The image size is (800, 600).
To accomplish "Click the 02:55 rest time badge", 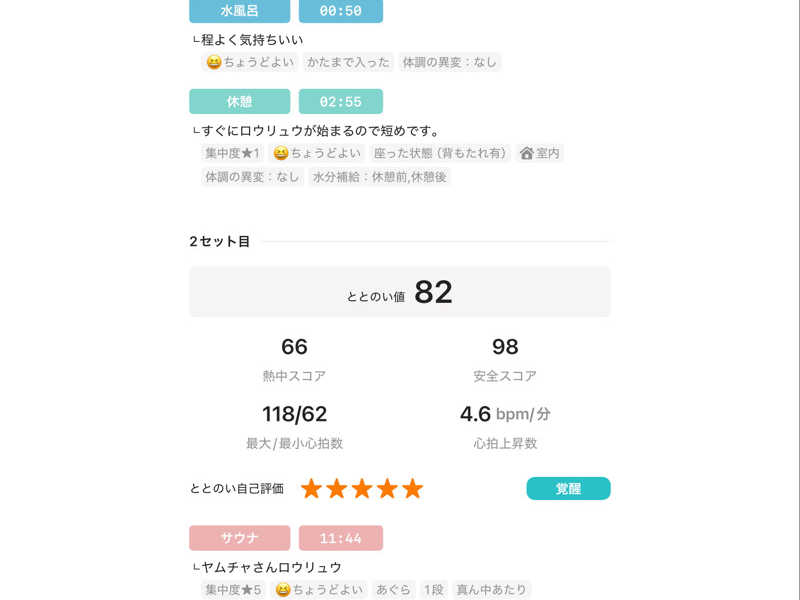I will [x=340, y=101].
